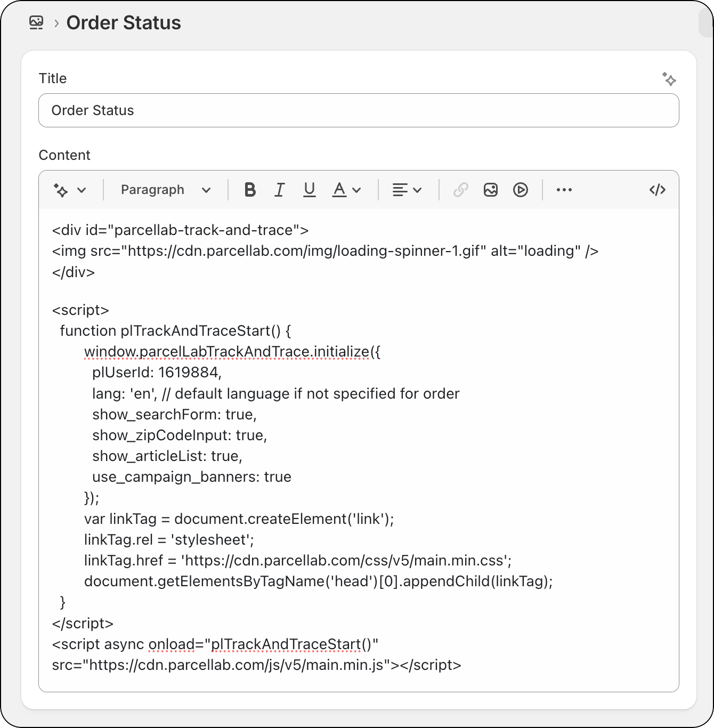Toggle italic formatting
714x728 pixels.
pyautogui.click(x=279, y=189)
